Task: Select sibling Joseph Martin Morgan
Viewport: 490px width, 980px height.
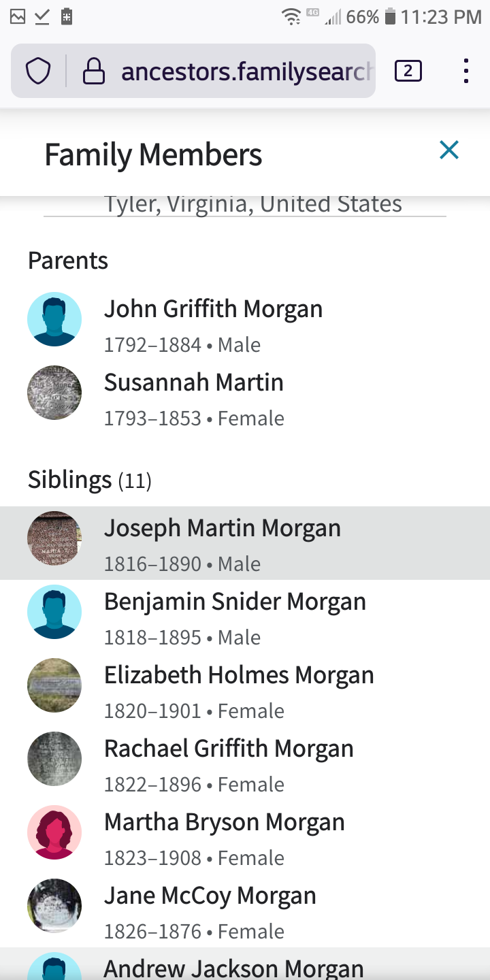Action: 223,528
